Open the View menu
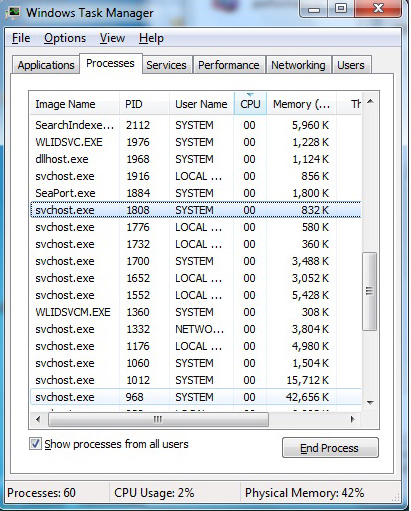Viewport: 411px width, 511px height. click(112, 38)
